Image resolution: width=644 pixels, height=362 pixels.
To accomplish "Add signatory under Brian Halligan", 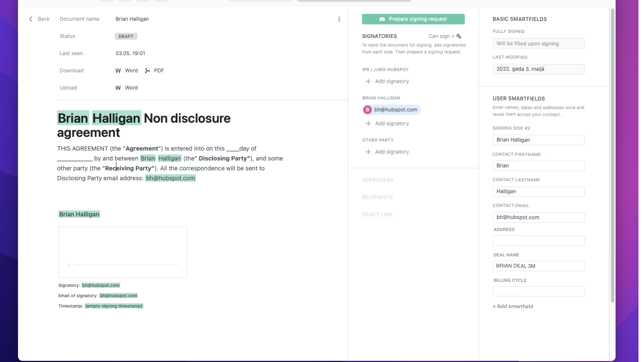I will point(388,124).
